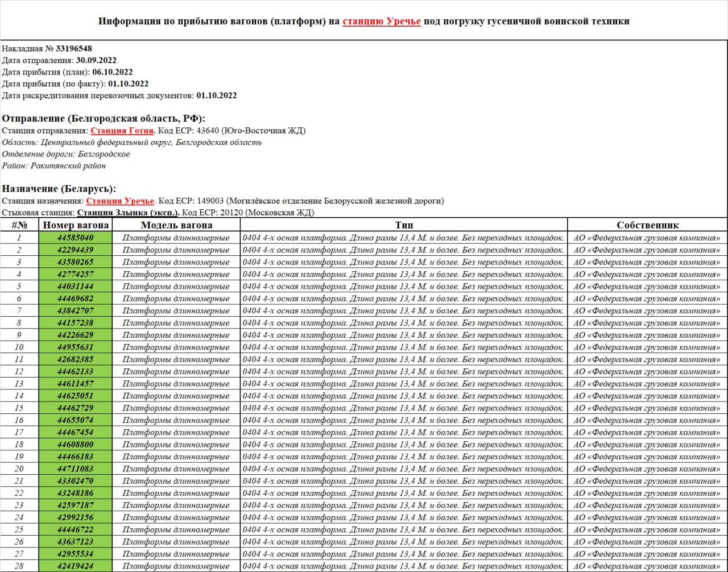
Task: Select green wagon number cell 44585040
Action: 76,238
